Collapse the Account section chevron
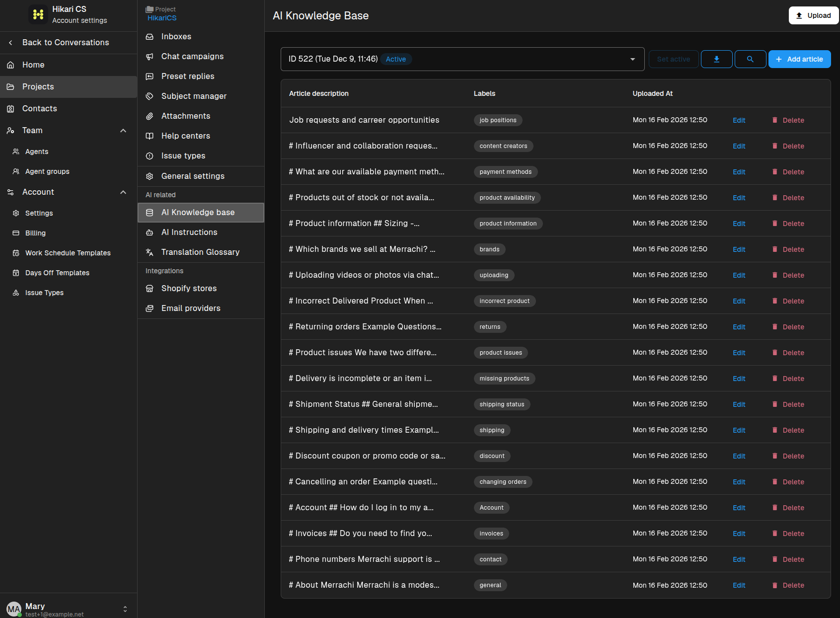 123,192
